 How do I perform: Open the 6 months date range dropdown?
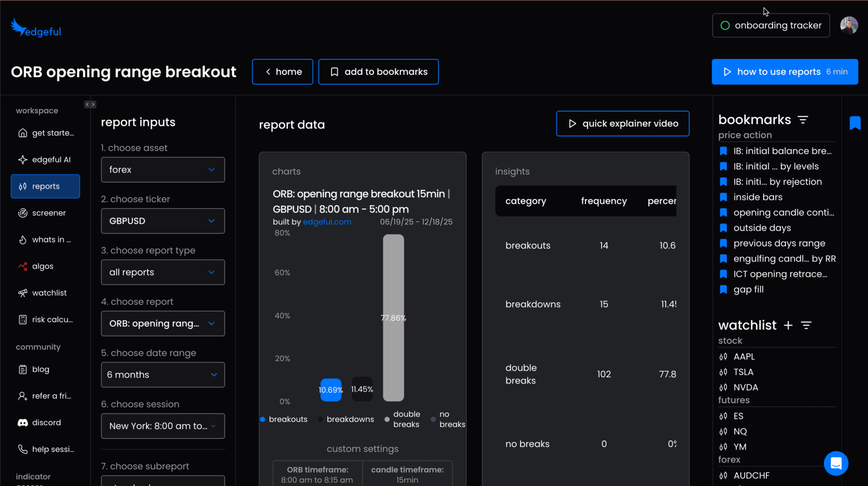tap(163, 375)
